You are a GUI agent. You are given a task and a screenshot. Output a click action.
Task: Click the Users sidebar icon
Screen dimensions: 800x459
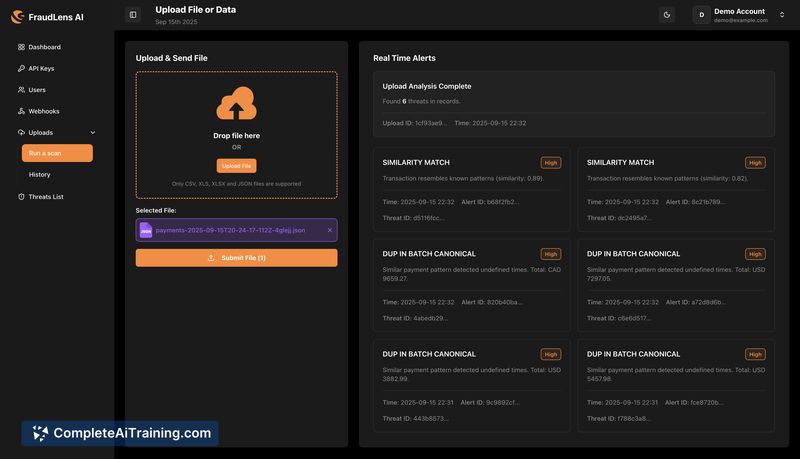pyautogui.click(x=21, y=90)
